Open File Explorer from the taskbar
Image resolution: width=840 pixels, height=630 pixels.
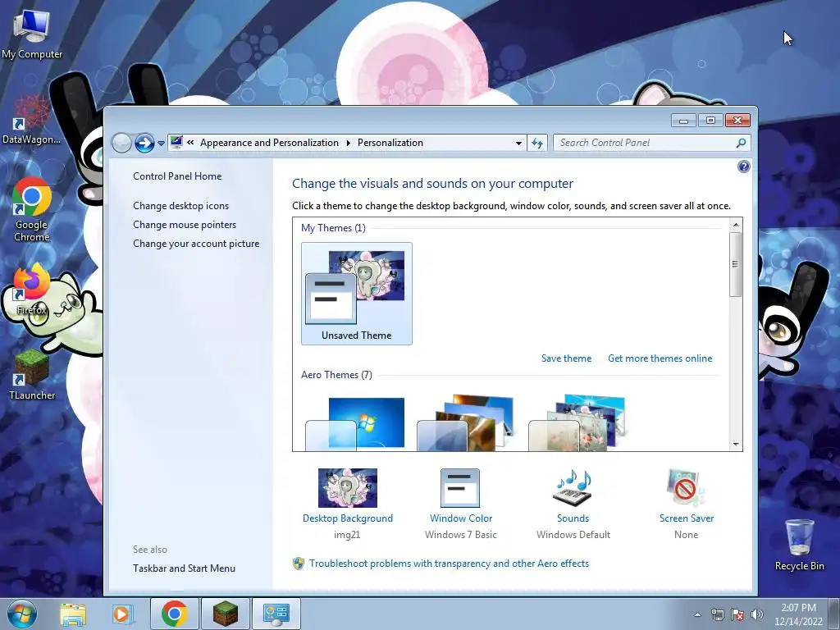(x=73, y=614)
